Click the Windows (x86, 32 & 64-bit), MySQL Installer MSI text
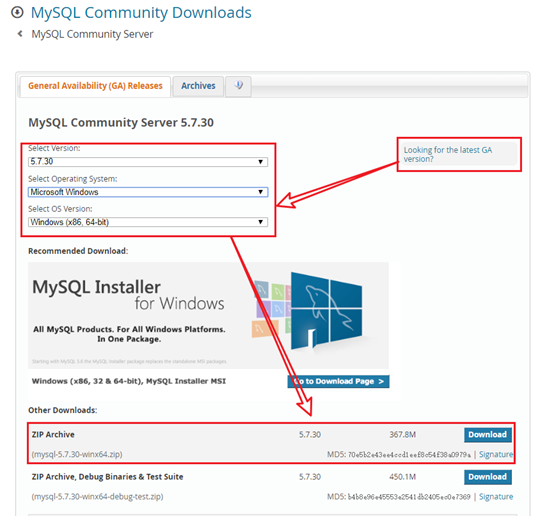 point(129,381)
